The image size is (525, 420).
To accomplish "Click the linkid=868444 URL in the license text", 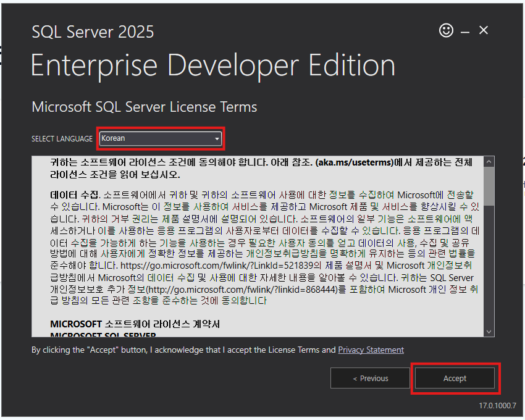I will click(242, 289).
